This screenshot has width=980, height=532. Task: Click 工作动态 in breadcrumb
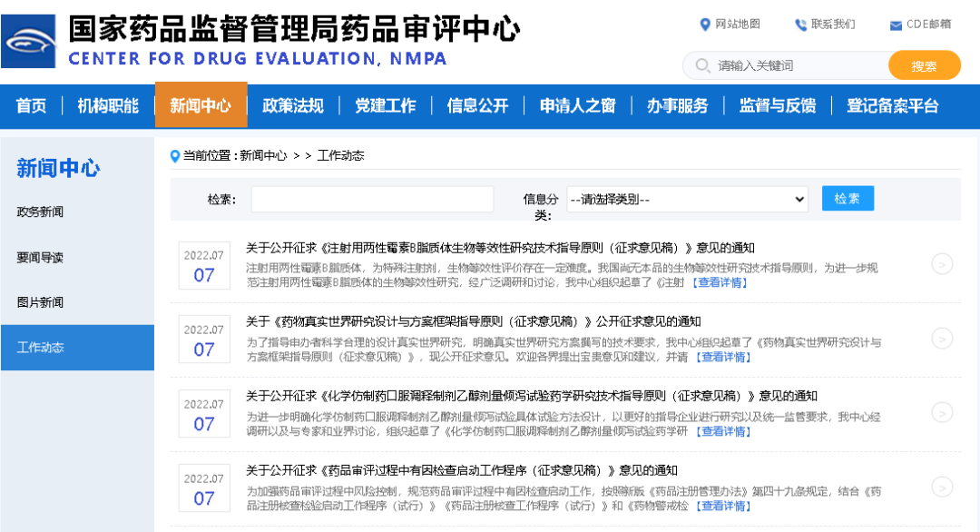340,155
